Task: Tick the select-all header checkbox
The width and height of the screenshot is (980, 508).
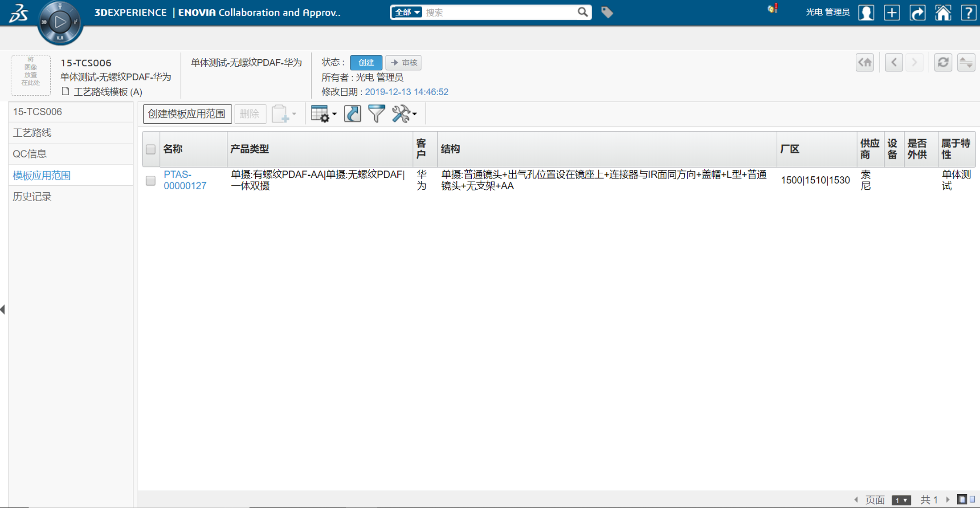Action: [151, 149]
